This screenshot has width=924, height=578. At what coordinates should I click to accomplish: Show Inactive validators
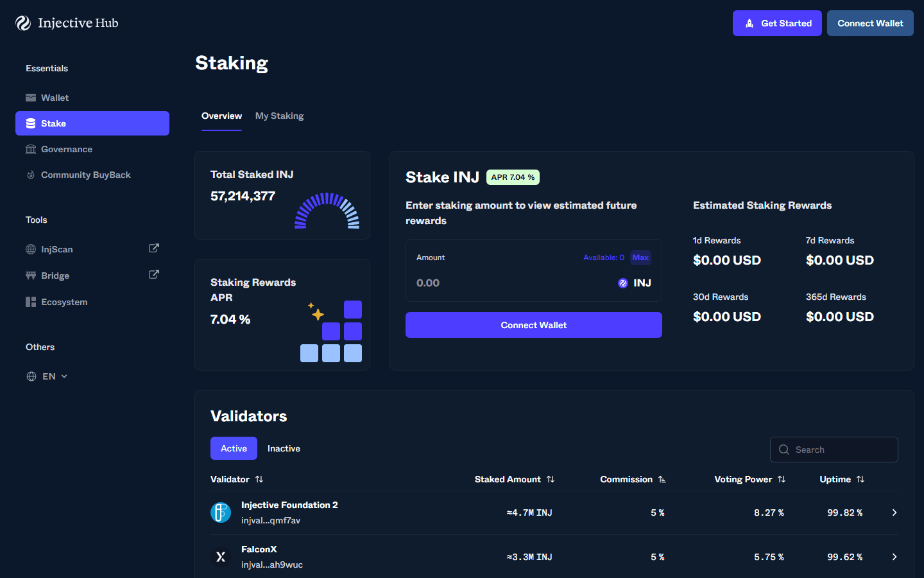click(284, 448)
